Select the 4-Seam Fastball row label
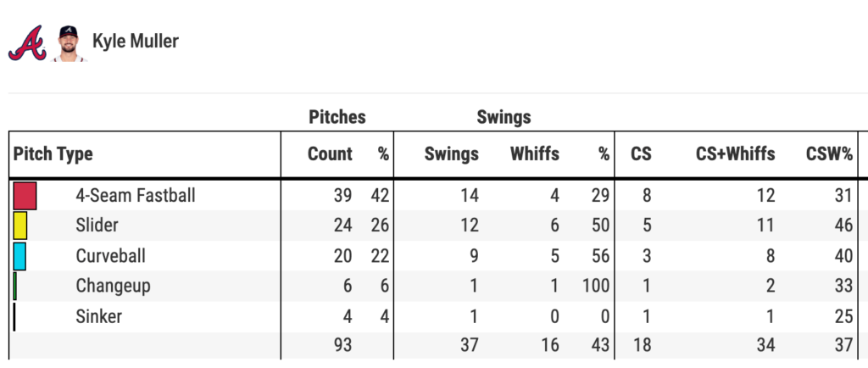 [136, 196]
